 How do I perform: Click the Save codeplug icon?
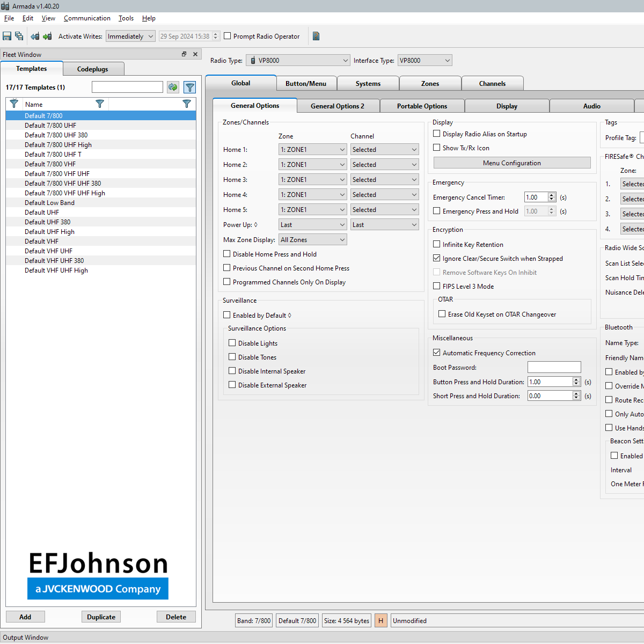[6, 36]
